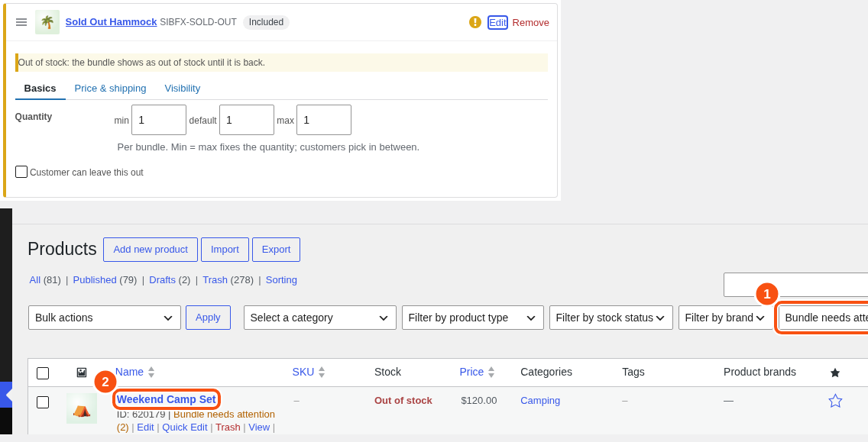Screen dimensions: 868x442
Task: Open the Bundle needs attention filter dropdown
Action: (824, 318)
